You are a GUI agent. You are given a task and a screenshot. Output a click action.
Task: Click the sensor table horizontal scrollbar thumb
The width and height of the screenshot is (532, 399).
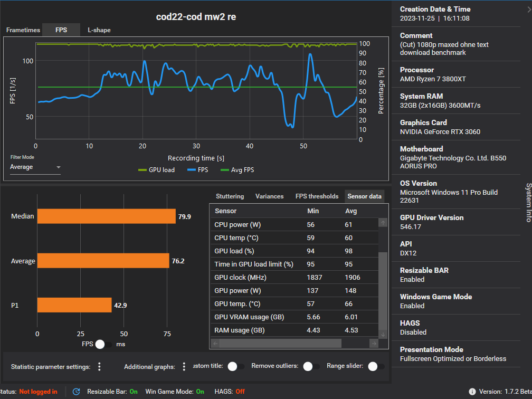coord(280,344)
